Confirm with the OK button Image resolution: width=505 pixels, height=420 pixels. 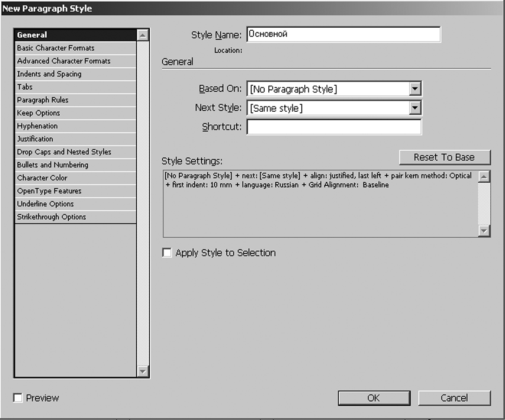point(374,398)
